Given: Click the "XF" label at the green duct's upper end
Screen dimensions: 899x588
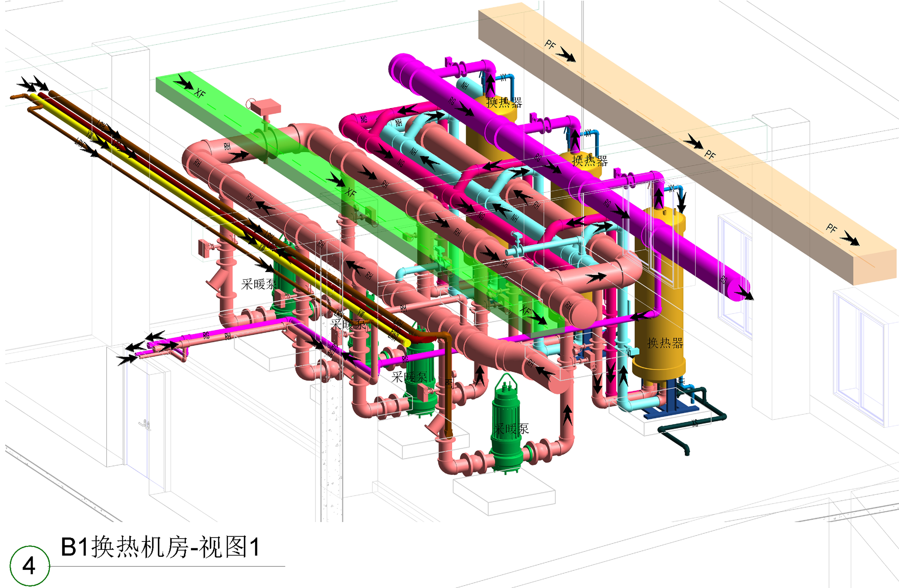Looking at the screenshot, I should click(x=200, y=93).
